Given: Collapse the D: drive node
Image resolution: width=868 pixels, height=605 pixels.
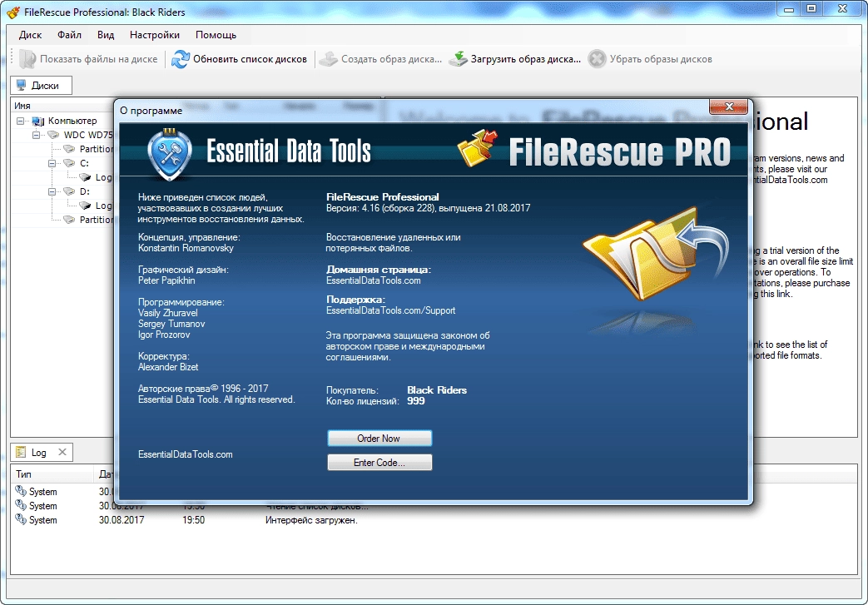Looking at the screenshot, I should point(52,191).
